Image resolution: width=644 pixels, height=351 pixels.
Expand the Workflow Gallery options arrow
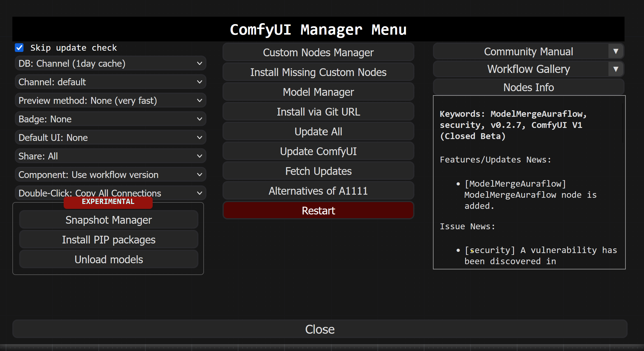click(616, 69)
